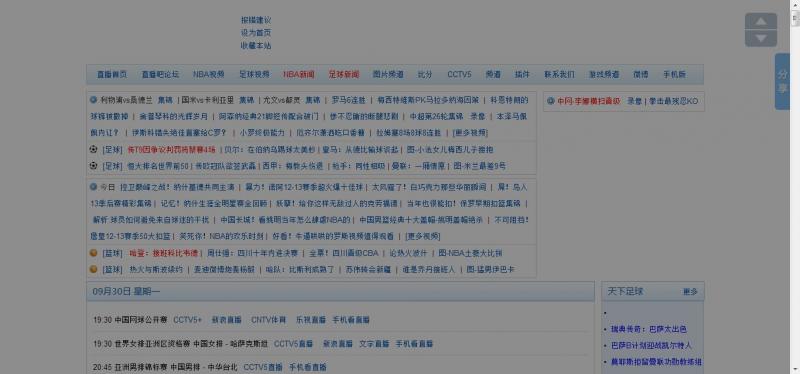Viewport: 800px width, 374px height.
Task: Click the first soccer ball icon
Action: [x=93, y=149]
